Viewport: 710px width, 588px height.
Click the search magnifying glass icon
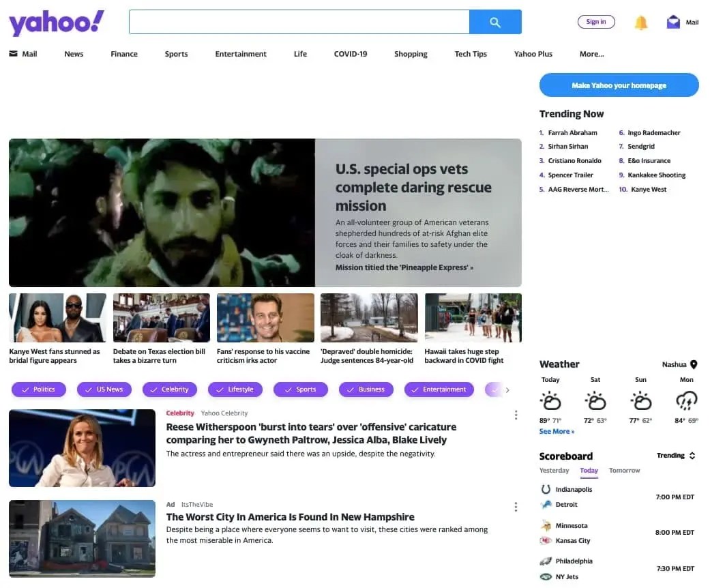point(495,22)
